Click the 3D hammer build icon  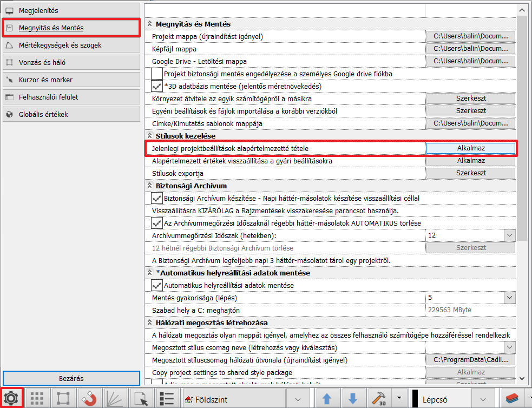click(x=378, y=399)
